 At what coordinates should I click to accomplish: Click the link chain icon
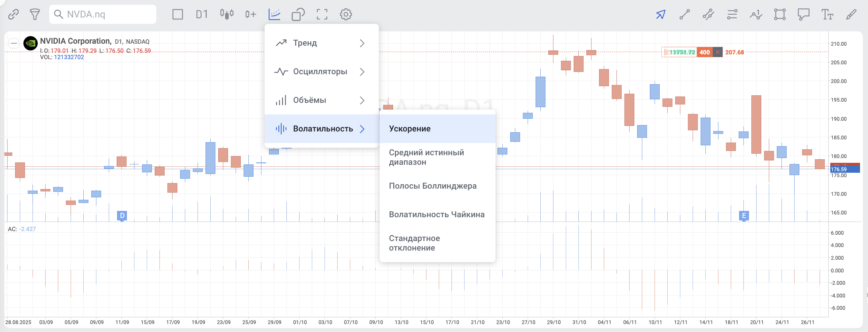pos(13,15)
